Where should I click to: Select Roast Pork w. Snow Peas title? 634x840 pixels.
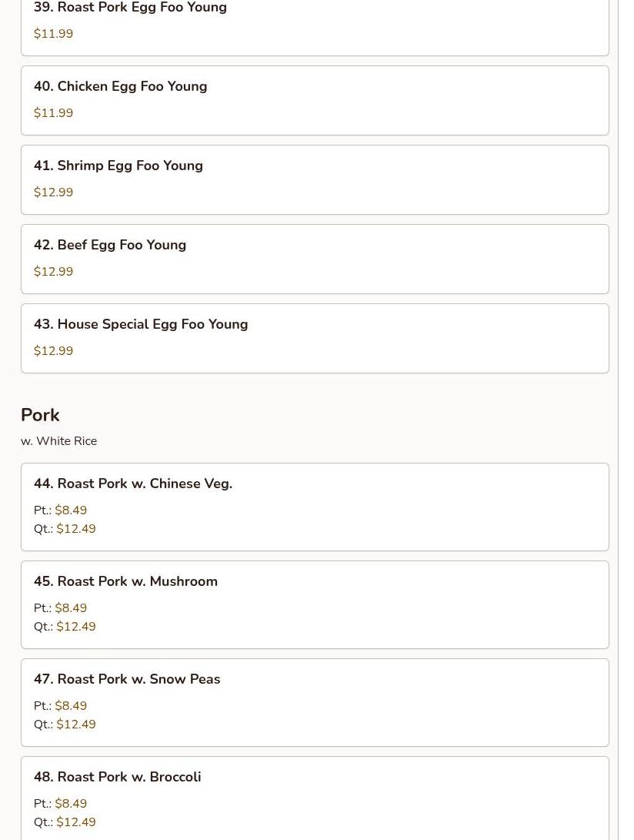pyautogui.click(x=127, y=679)
